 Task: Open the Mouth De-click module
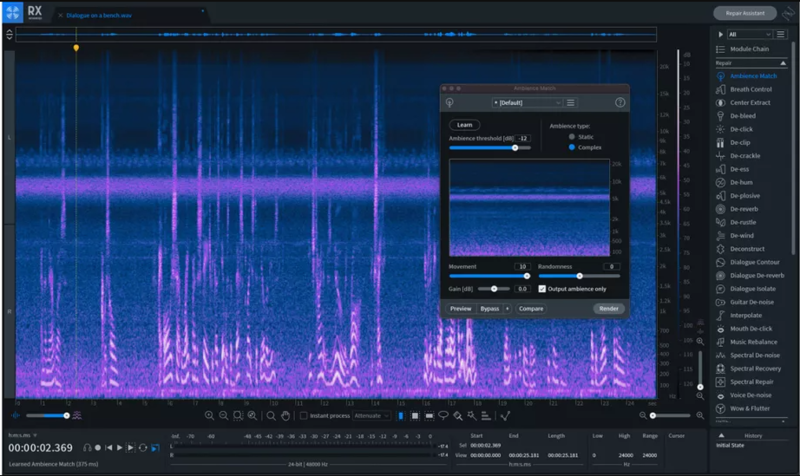(750, 328)
